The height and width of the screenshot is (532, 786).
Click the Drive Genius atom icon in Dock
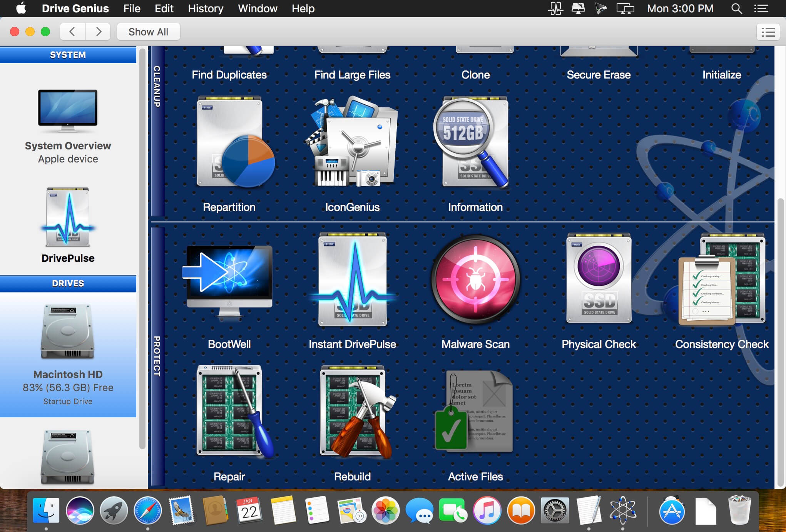pos(623,510)
